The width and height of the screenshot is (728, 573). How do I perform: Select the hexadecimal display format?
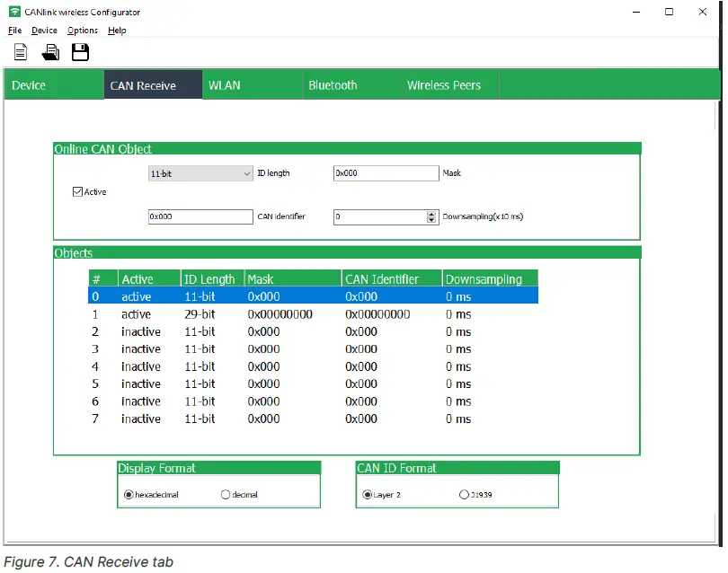coord(129,494)
